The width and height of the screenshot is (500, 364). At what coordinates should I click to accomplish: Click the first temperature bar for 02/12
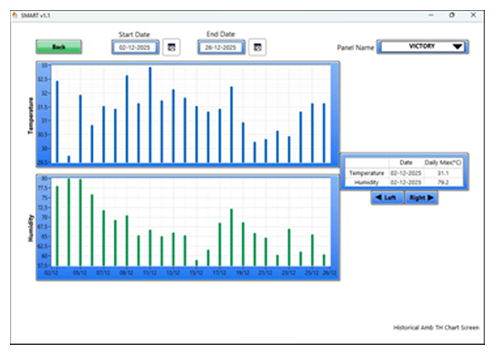57,122
